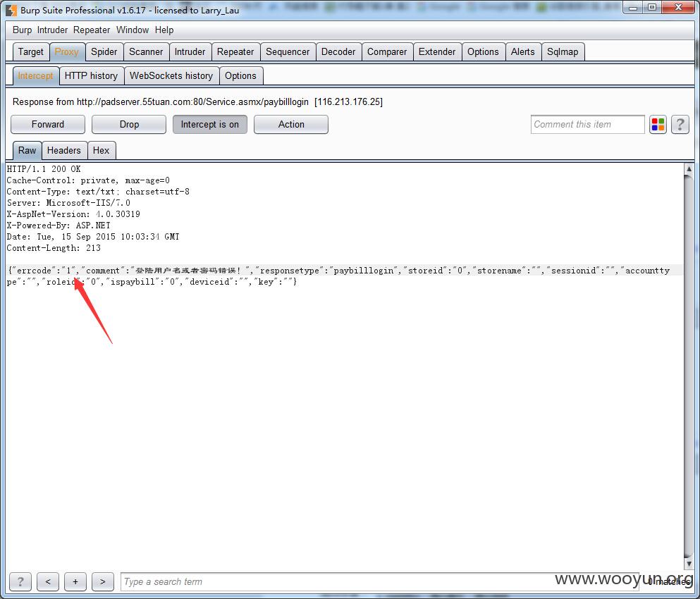Image resolution: width=700 pixels, height=599 pixels.
Task: Click the Comment this item field
Action: [587, 125]
